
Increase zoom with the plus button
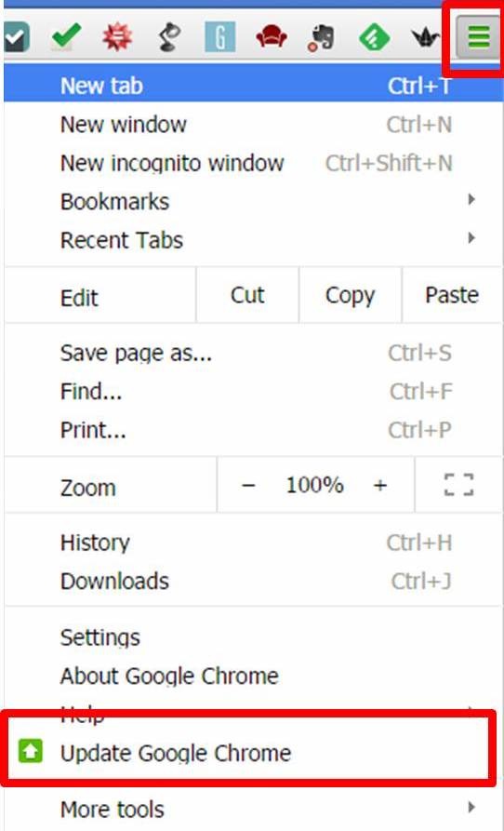[x=380, y=485]
